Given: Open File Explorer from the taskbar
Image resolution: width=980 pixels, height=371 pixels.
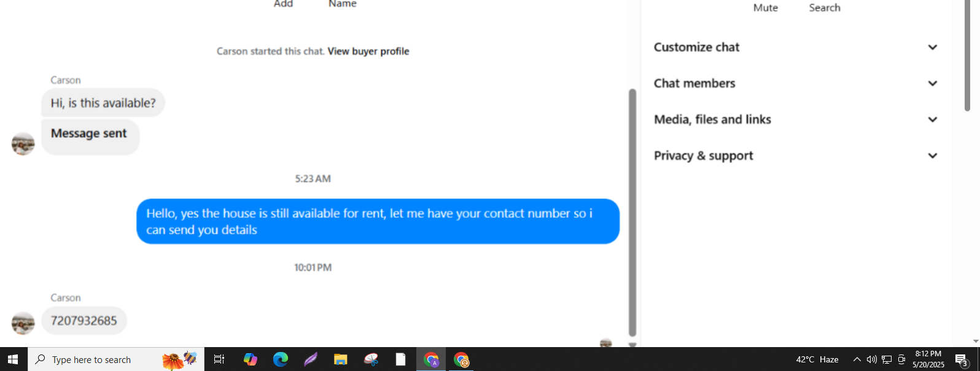Looking at the screenshot, I should (x=341, y=359).
